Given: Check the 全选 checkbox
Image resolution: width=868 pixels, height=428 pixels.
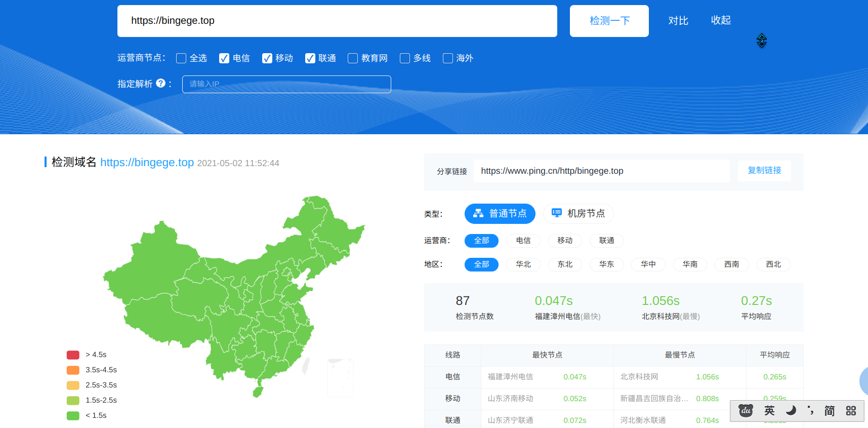Looking at the screenshot, I should [181, 58].
